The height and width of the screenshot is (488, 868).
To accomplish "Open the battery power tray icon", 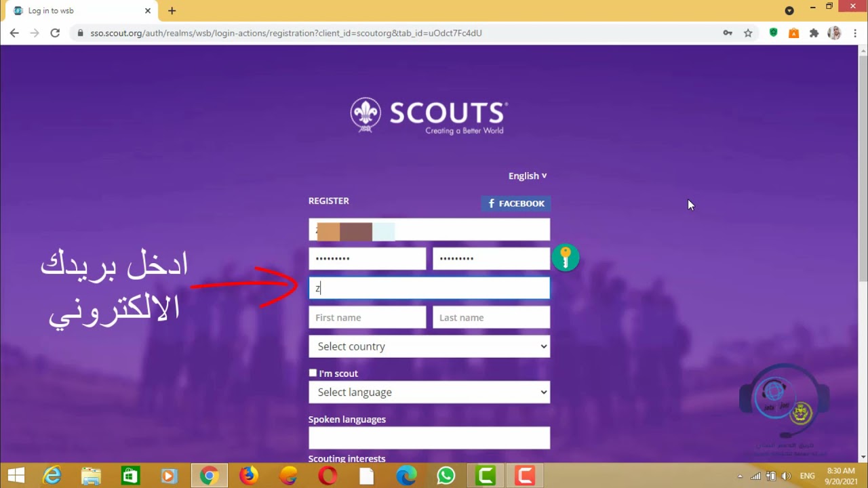I will point(771,476).
